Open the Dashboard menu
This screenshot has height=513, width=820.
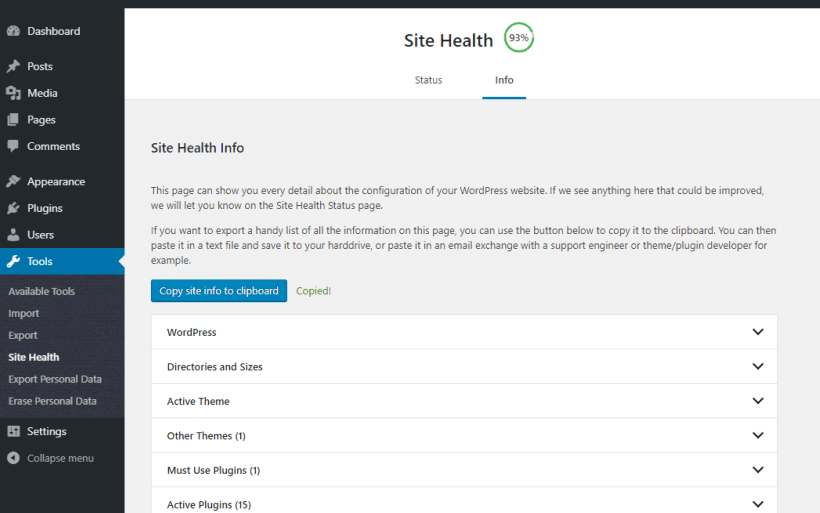click(54, 31)
